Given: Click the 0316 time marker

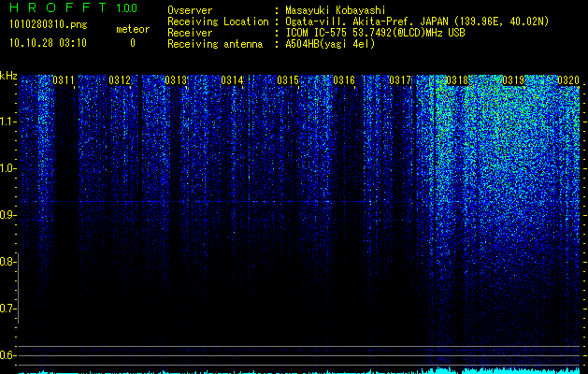Looking at the screenshot, I should pos(344,80).
